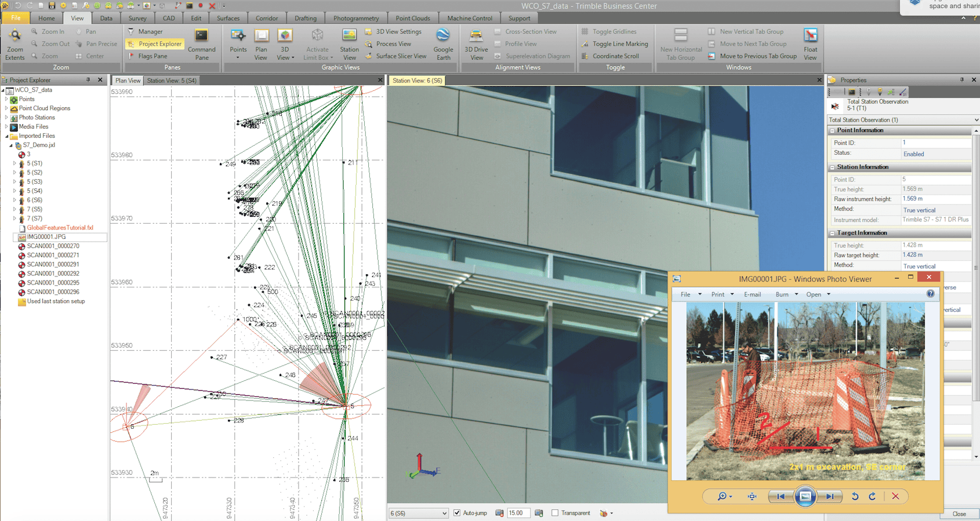Image resolution: width=980 pixels, height=521 pixels.
Task: Click Raw instrument height value field
Action: coord(936,199)
